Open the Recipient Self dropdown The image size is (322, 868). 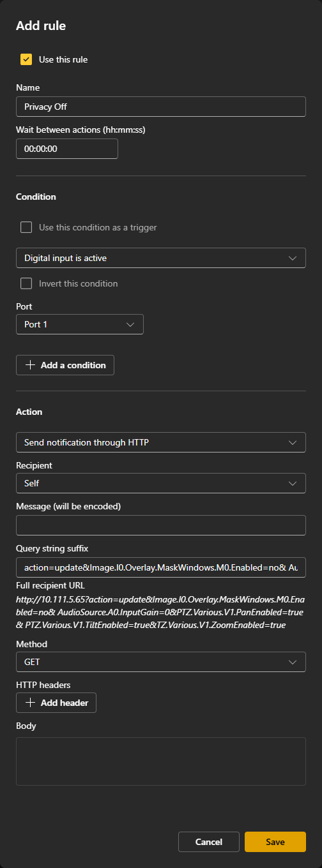pyautogui.click(x=161, y=483)
